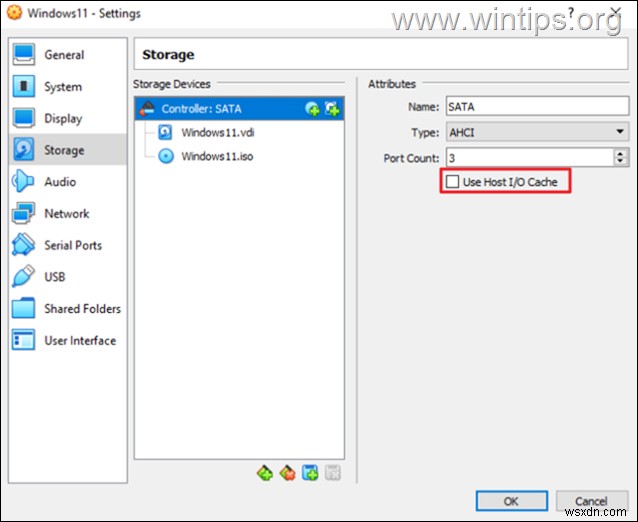Click the Port Count value field
The image size is (638, 522).
click(530, 158)
